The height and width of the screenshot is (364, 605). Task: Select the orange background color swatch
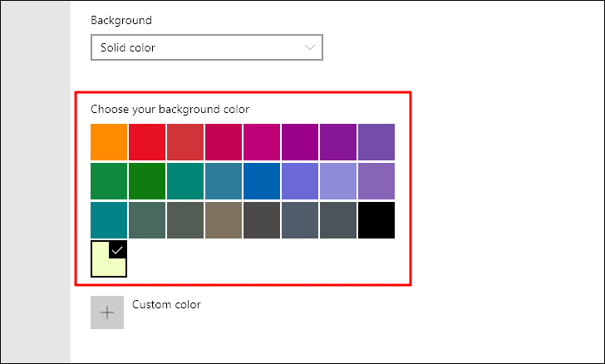(109, 142)
